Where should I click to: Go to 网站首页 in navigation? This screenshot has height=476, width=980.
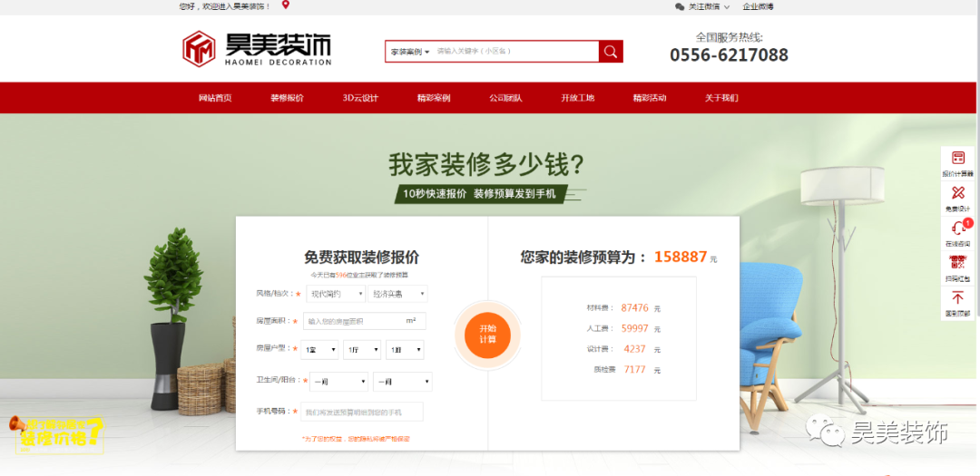(215, 98)
